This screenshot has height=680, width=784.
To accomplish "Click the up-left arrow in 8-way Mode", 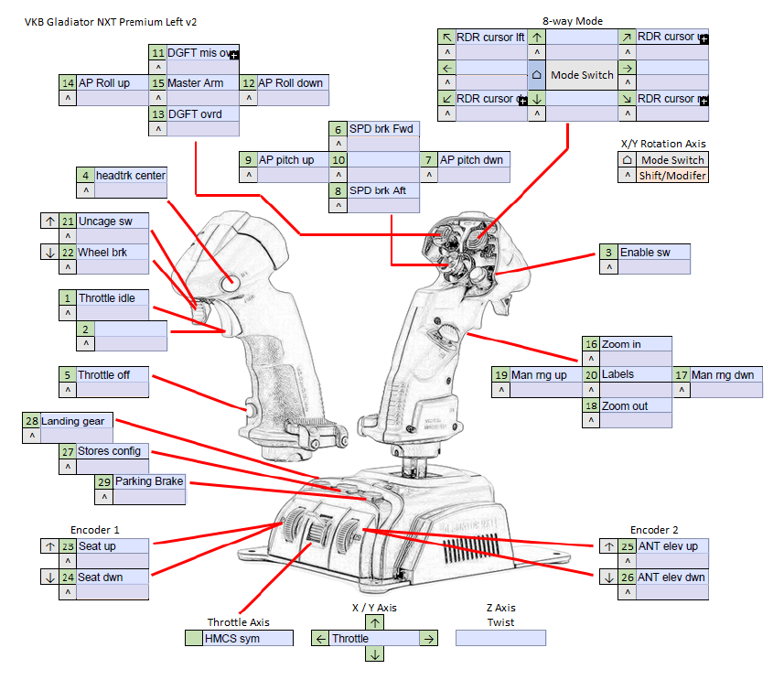I will click(446, 38).
